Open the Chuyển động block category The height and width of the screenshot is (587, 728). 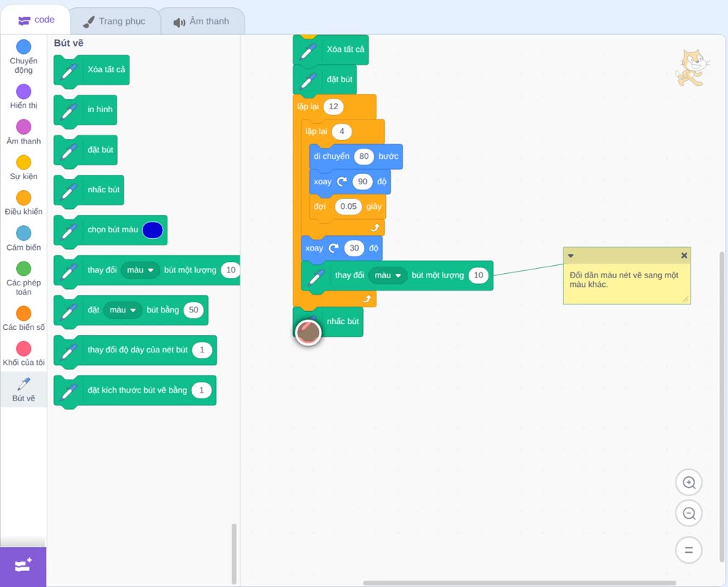pyautogui.click(x=23, y=57)
